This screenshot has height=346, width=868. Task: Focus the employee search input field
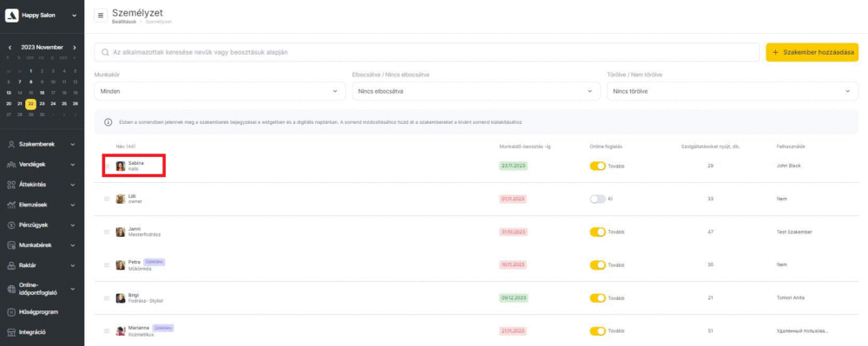pos(427,53)
